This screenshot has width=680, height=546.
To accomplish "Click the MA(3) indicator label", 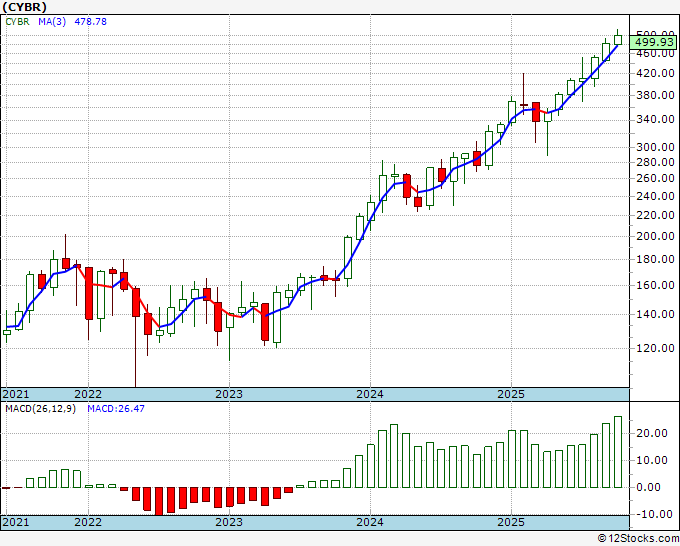I will coord(52,22).
